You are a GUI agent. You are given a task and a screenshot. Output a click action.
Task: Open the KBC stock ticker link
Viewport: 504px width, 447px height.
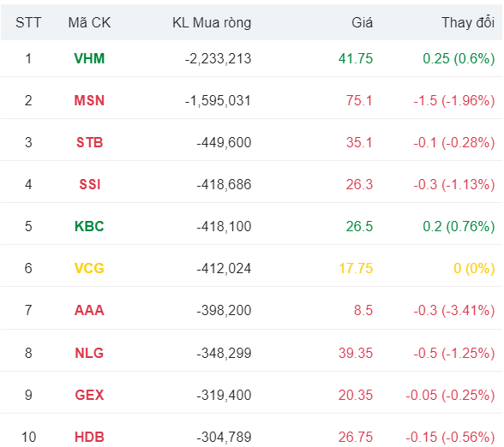tap(89, 226)
